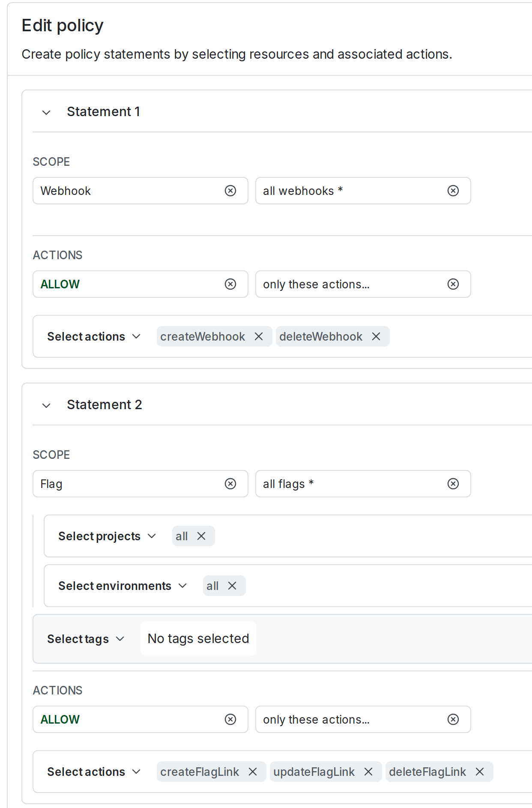532x808 pixels.
Task: Open Select actions dropdown for webhook statement
Action: tap(94, 336)
